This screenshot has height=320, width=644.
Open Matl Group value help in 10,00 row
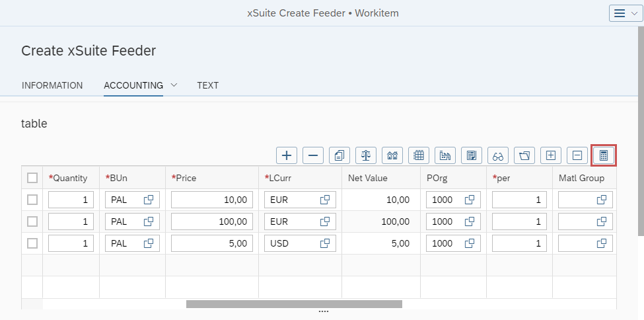(602, 200)
